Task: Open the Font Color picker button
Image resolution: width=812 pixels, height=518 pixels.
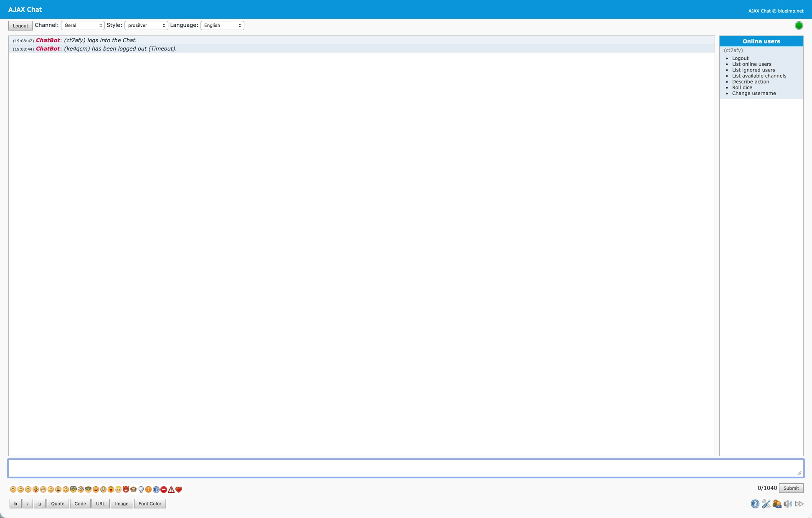Action: (150, 504)
